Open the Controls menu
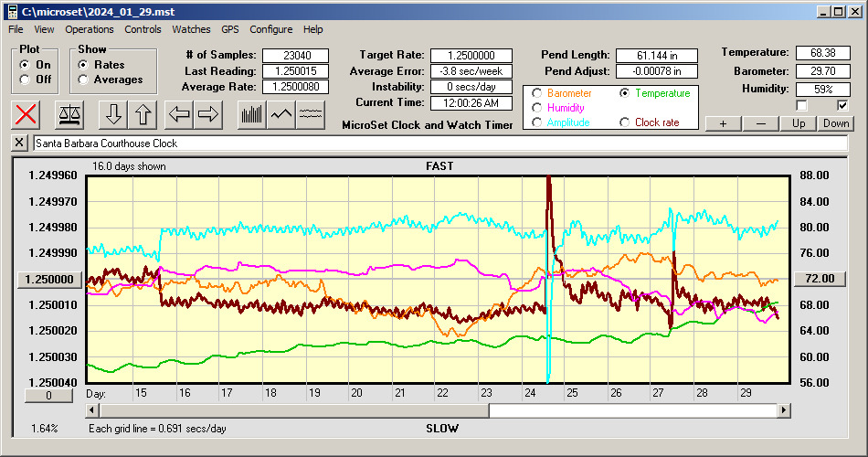868x457 pixels. point(143,29)
